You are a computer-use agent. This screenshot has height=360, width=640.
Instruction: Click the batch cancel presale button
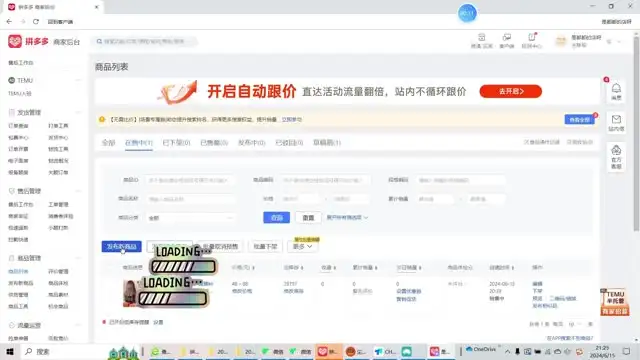click(220, 247)
